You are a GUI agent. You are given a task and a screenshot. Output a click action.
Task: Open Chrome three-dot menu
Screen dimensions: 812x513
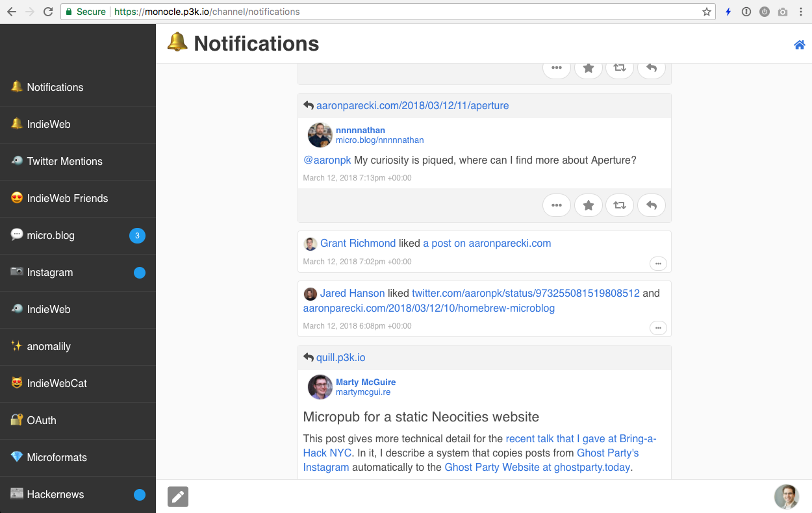(x=802, y=12)
